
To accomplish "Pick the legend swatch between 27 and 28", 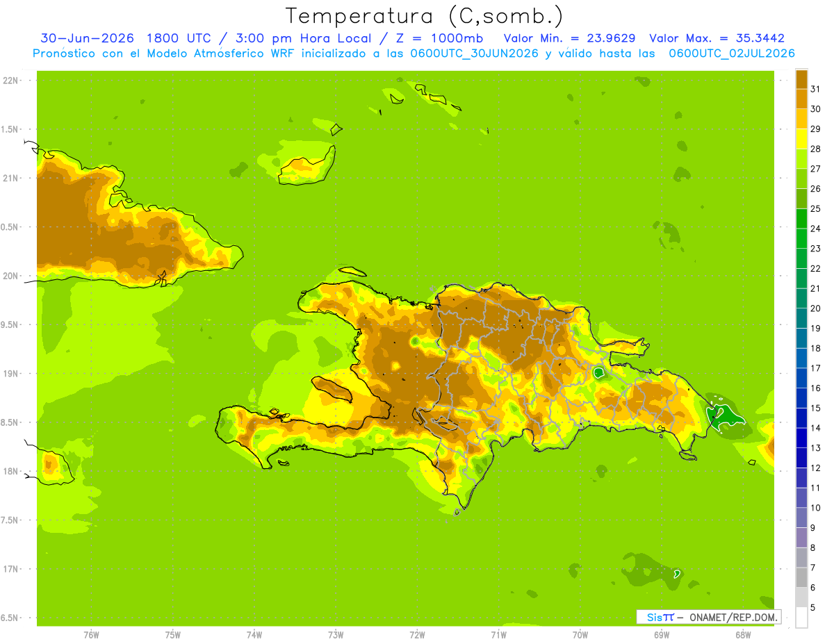I will (x=801, y=158).
